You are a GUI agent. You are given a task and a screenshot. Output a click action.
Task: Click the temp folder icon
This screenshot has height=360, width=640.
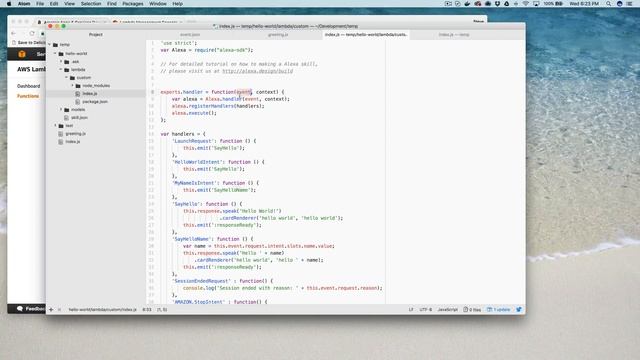[56, 44]
